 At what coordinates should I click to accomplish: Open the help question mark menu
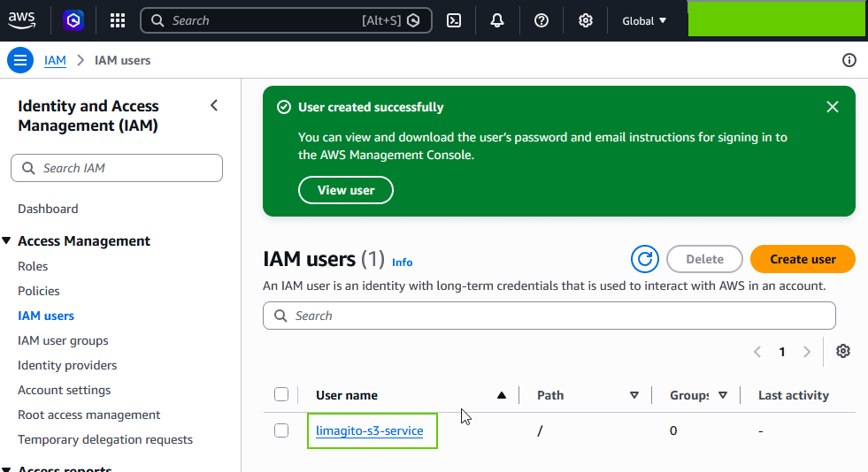coord(542,20)
